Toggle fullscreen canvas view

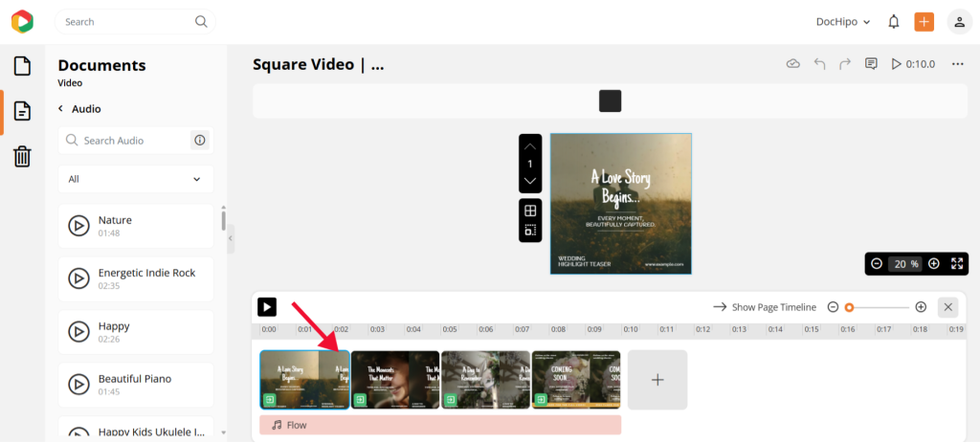click(x=957, y=264)
